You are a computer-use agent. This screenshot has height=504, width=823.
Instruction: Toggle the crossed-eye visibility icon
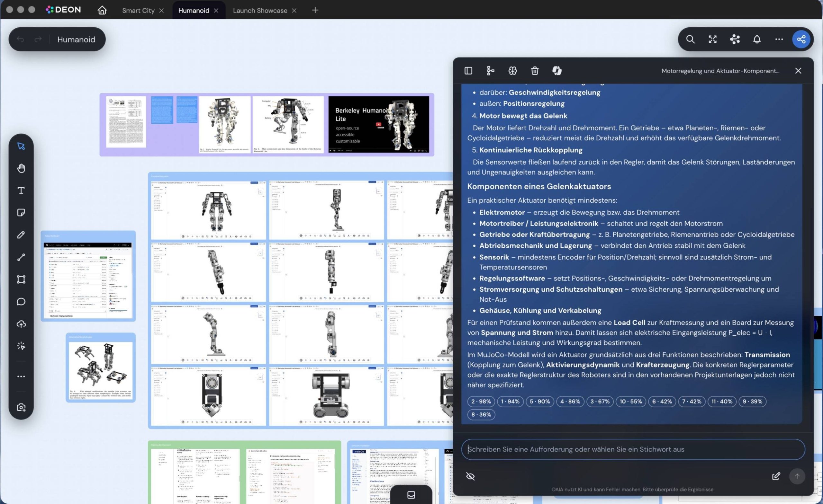(470, 476)
